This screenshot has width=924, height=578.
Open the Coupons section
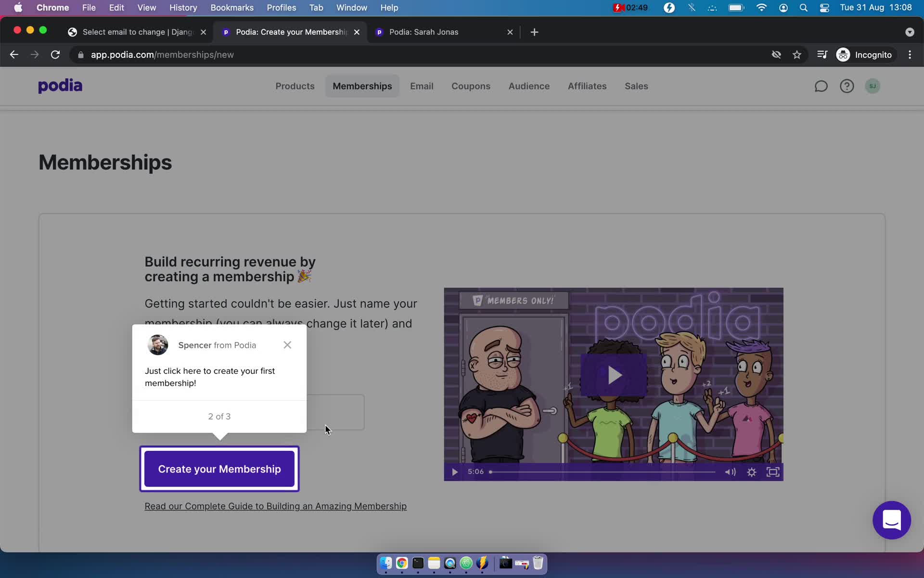[x=470, y=86]
